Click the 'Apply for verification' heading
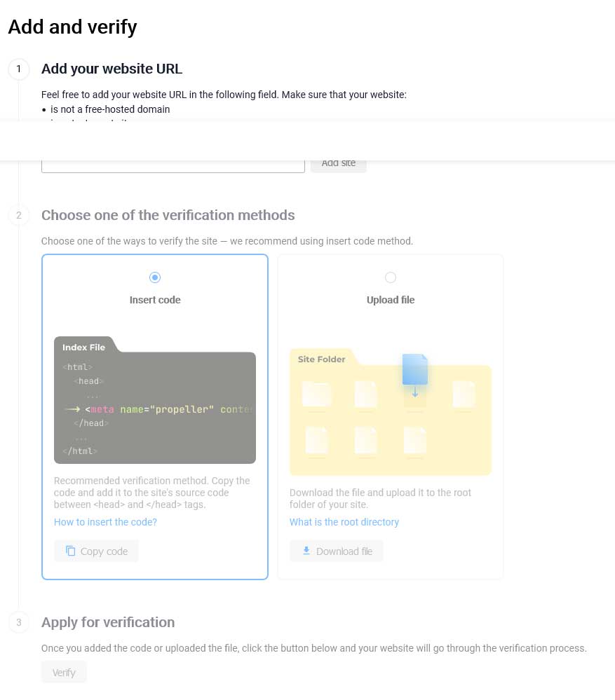The width and height of the screenshot is (615, 700). pyautogui.click(x=108, y=622)
